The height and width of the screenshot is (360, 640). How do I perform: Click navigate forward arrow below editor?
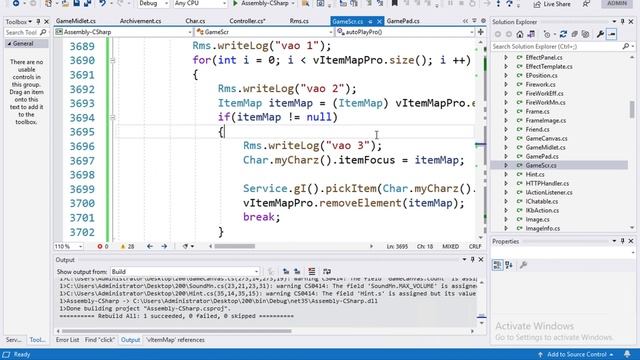pyautogui.click(x=164, y=246)
